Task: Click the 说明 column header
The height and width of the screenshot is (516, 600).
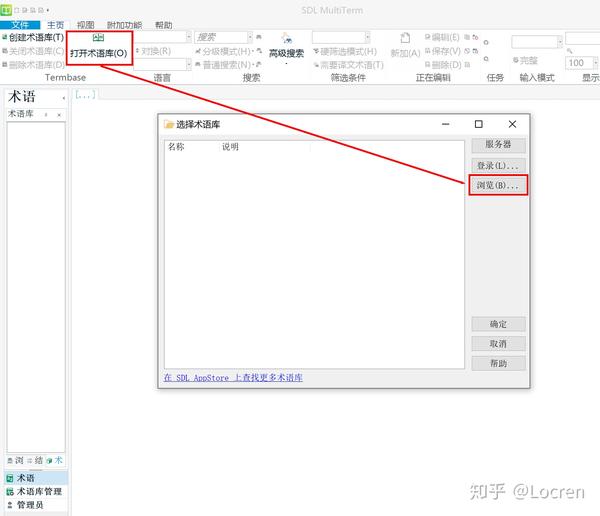Action: coord(230,147)
